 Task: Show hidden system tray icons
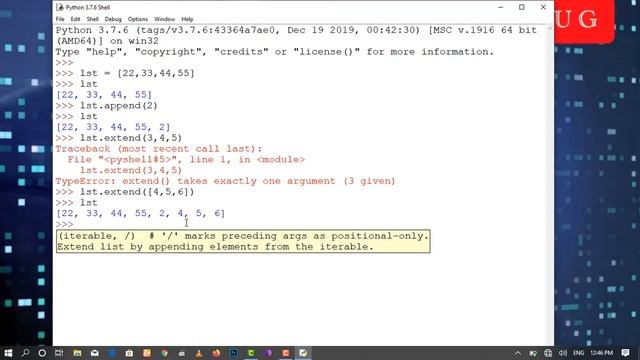tap(518, 353)
